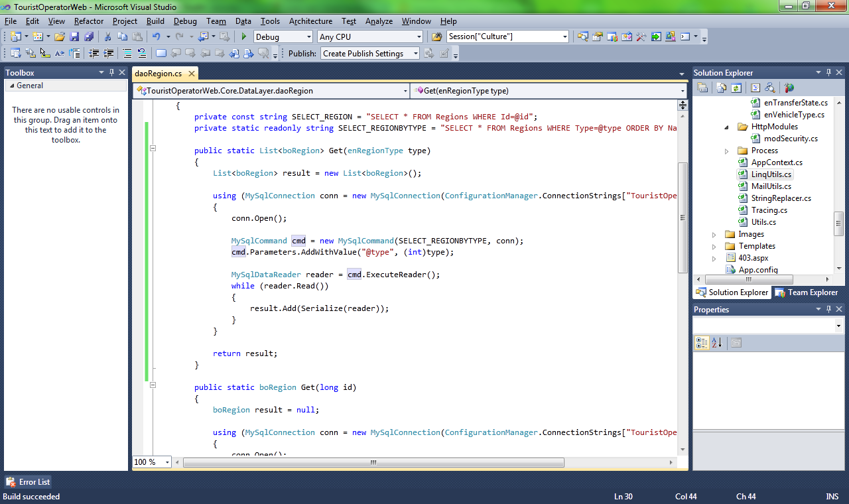Click Solution Explorer vertical scrollbar thumb
Image resolution: width=849 pixels, height=504 pixels.
coord(839,223)
